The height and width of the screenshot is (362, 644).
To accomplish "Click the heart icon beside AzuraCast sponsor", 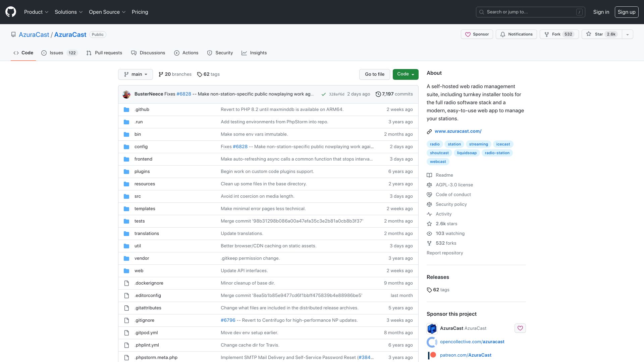I will (x=520, y=328).
